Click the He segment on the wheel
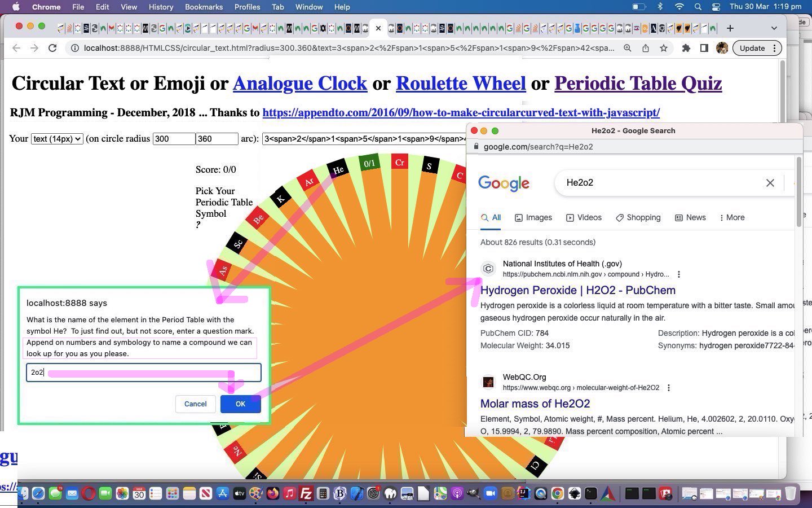Screen dimensions: 812x508 (338, 169)
